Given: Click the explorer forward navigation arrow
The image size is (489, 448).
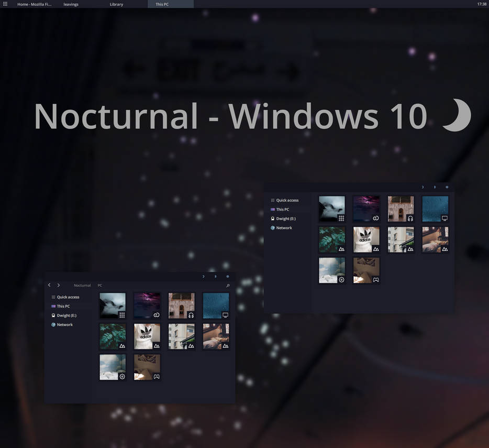Looking at the screenshot, I should click(x=58, y=286).
